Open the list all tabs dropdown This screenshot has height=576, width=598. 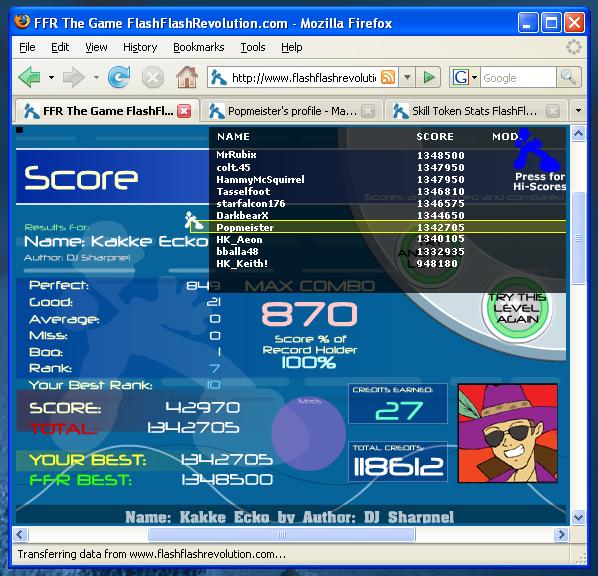(578, 111)
